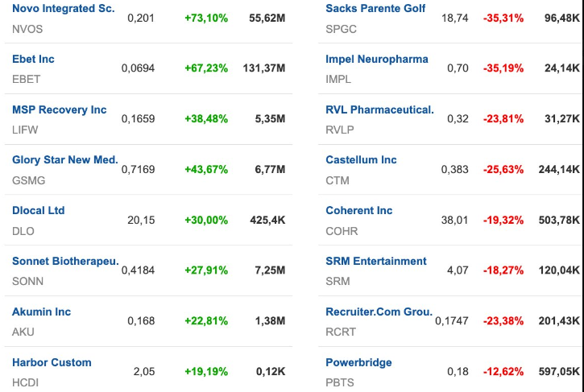Open the Recruiter.Com Grou. stock link
The width and height of the screenshot is (584, 392).
click(x=379, y=312)
